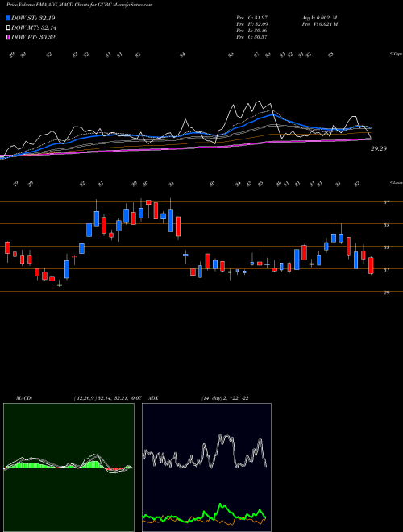Click the 29 price axis label
Screen dimensions: 403x532
click(x=386, y=293)
